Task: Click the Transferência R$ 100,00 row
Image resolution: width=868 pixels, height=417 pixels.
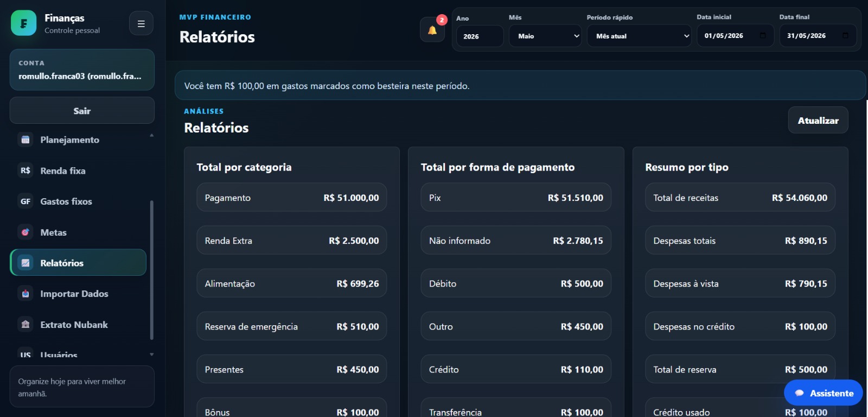Action: click(x=516, y=408)
